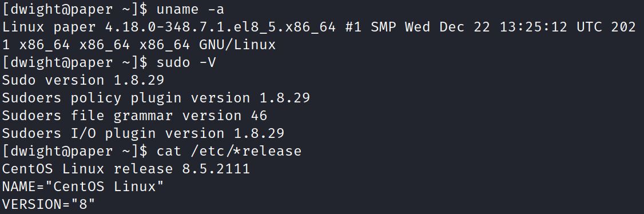Click the VERSION="8" line

[49, 204]
